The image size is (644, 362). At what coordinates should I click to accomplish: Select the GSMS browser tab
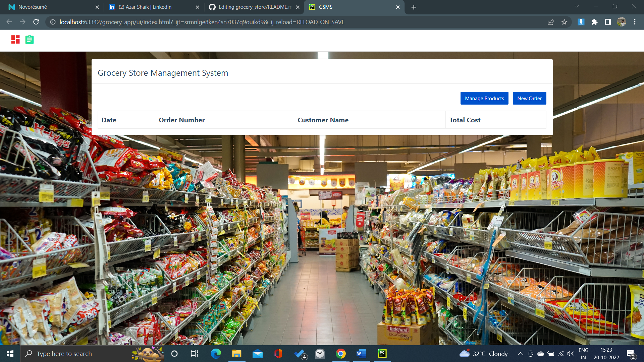[x=354, y=7]
